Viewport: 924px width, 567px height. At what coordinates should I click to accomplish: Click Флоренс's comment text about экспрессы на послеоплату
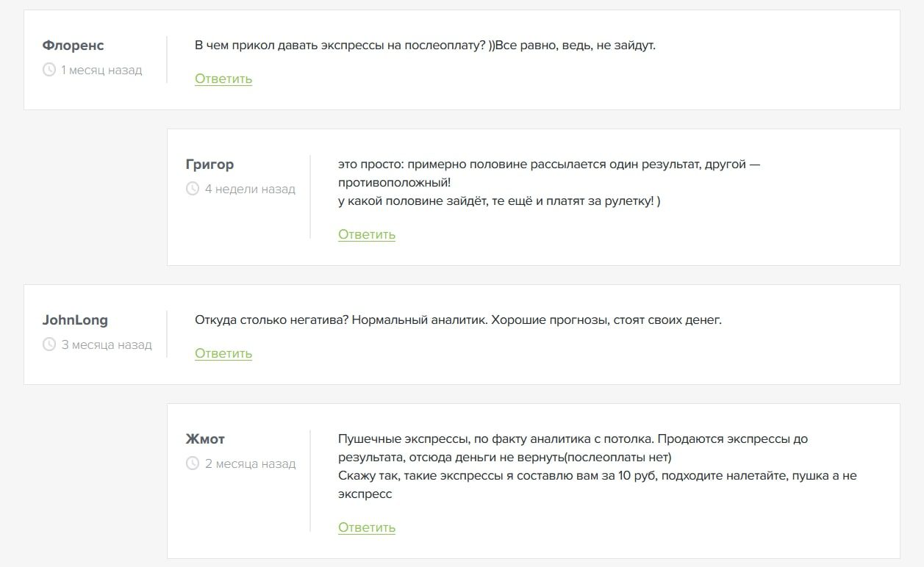tap(425, 46)
